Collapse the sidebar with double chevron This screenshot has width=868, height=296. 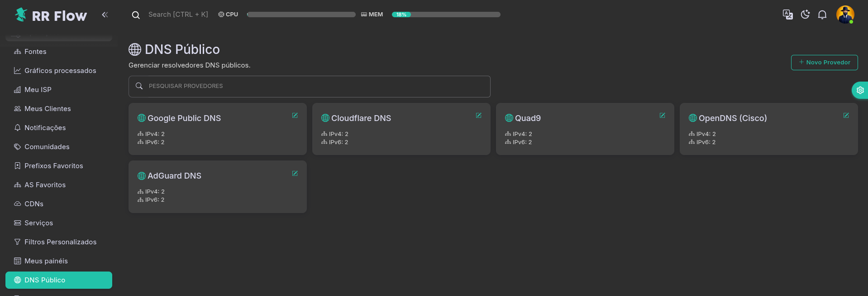pos(105,15)
